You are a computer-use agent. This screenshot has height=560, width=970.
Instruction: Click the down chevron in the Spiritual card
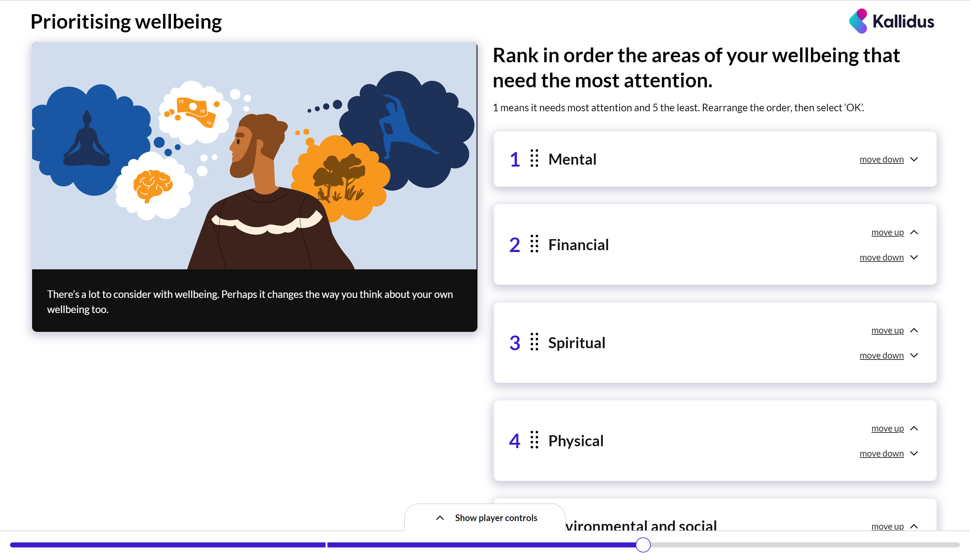(x=914, y=355)
